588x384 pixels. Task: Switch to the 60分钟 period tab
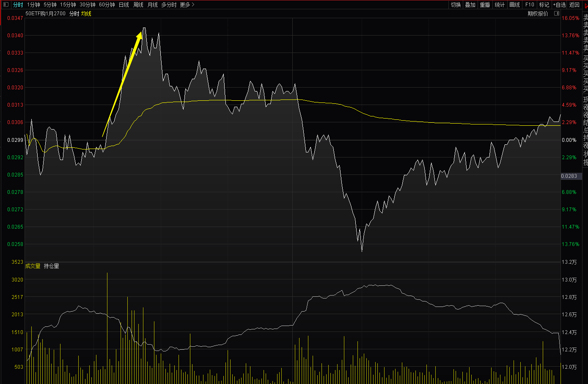click(107, 5)
